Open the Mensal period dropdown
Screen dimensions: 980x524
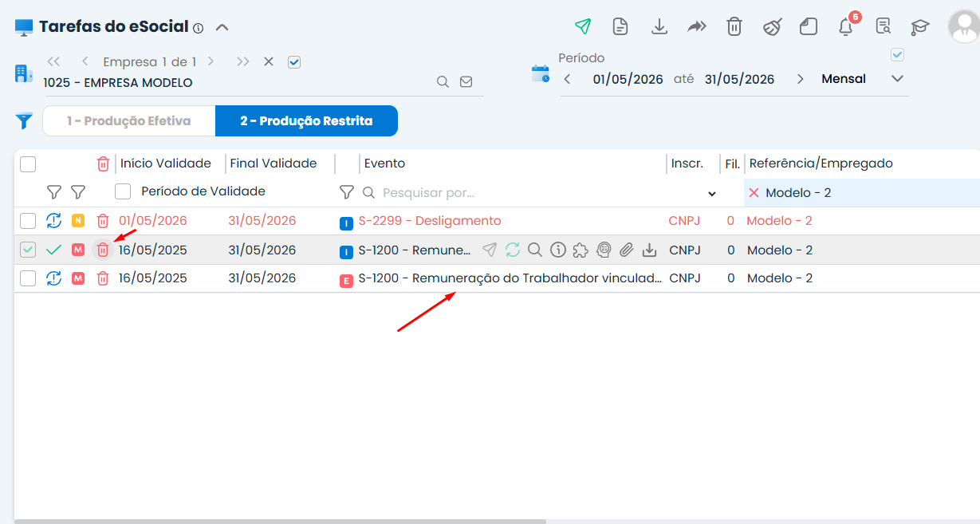pyautogui.click(x=897, y=79)
